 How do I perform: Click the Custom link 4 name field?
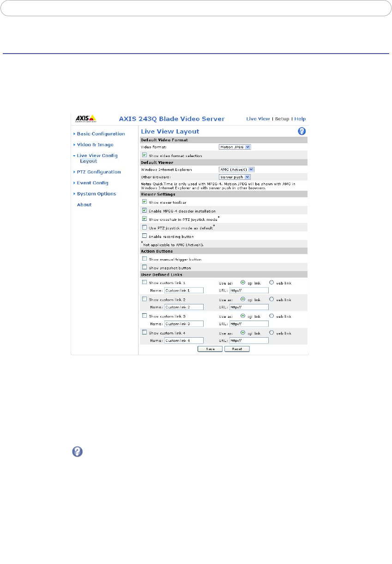pyautogui.click(x=184, y=340)
